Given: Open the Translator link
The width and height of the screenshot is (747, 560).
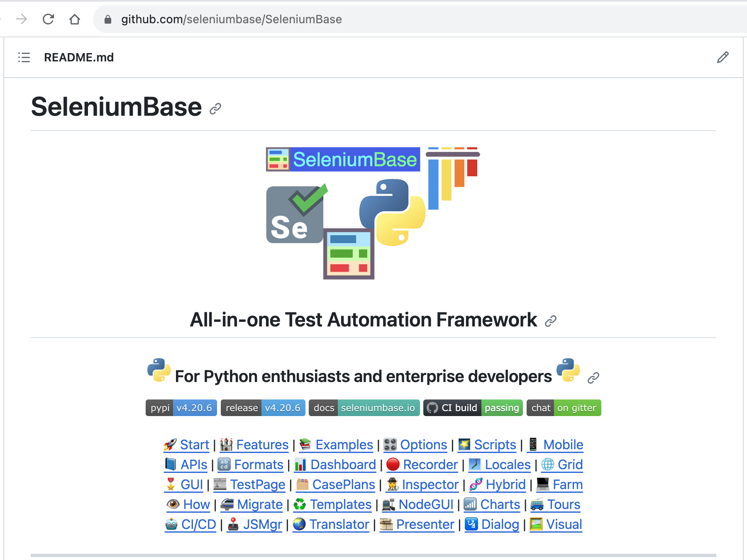Looking at the screenshot, I should (331, 524).
